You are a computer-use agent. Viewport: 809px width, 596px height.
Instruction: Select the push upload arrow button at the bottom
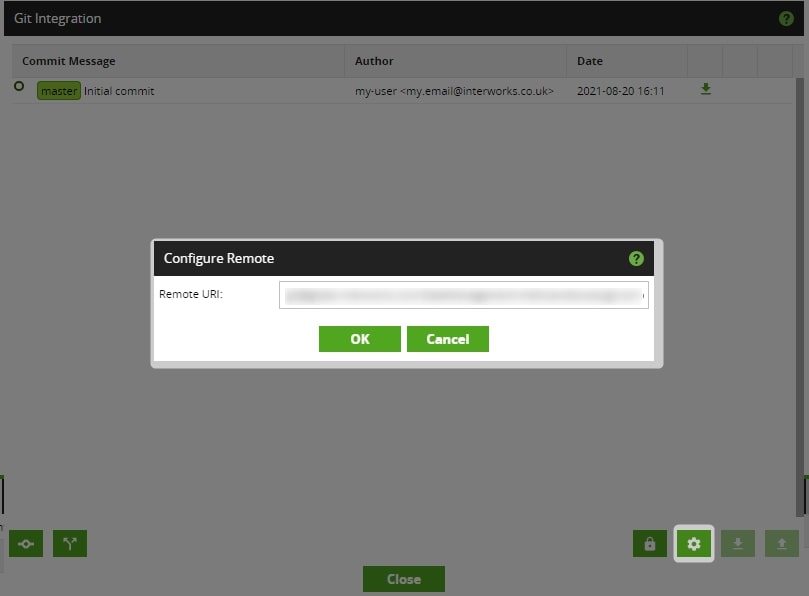point(782,543)
